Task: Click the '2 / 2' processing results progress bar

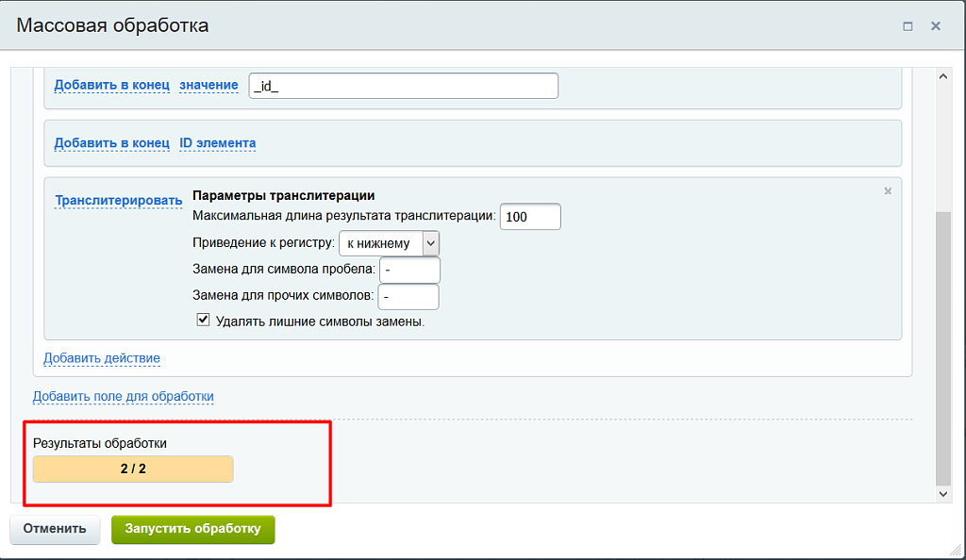Action: [x=132, y=469]
